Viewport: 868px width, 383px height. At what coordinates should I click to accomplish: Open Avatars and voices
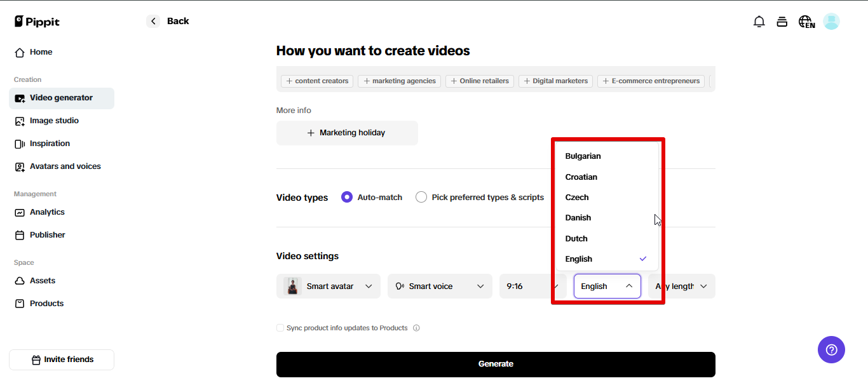point(65,166)
